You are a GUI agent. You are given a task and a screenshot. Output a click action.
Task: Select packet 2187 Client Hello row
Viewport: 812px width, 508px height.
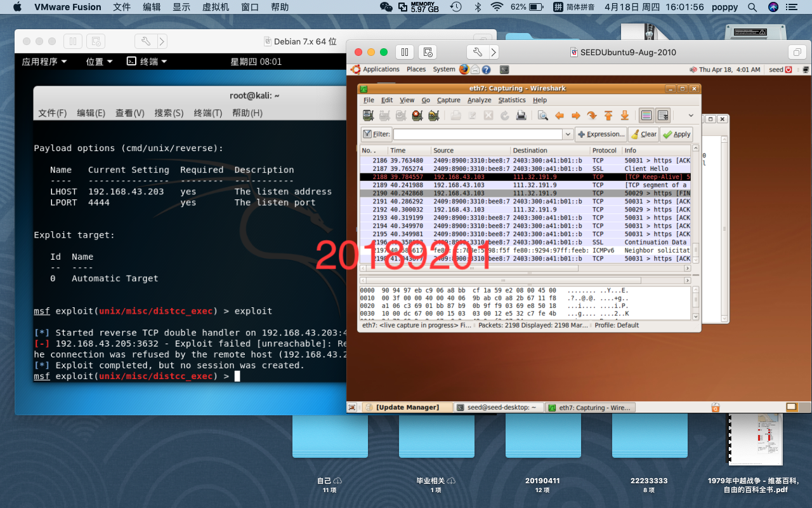click(x=525, y=168)
